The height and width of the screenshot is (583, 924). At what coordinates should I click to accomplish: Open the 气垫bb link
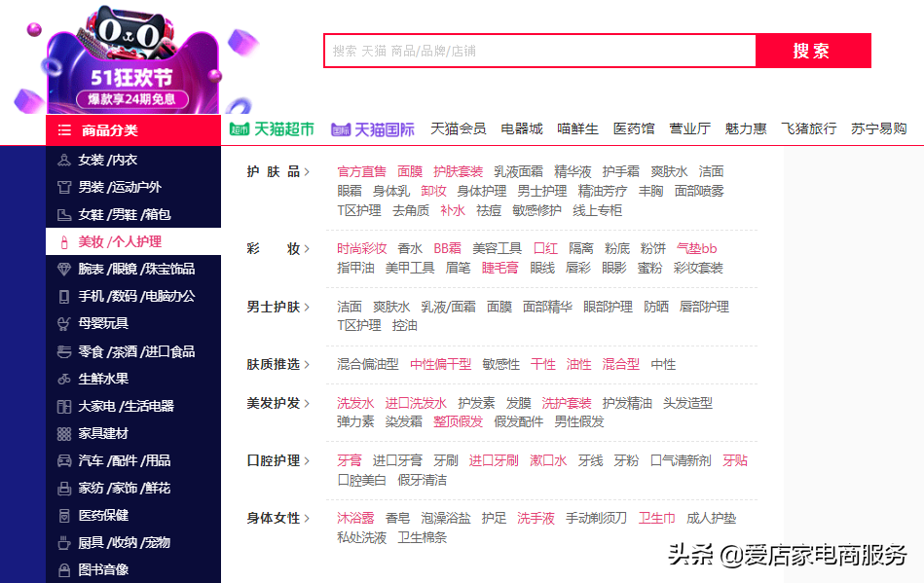[x=696, y=249]
